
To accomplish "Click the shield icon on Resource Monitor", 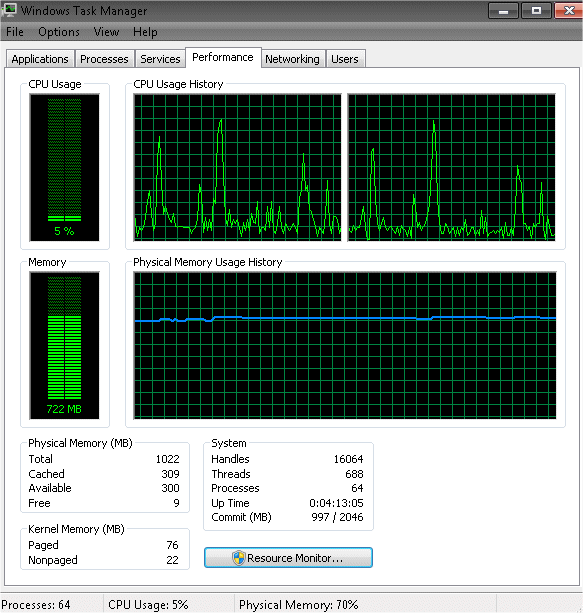I will pyautogui.click(x=238, y=558).
